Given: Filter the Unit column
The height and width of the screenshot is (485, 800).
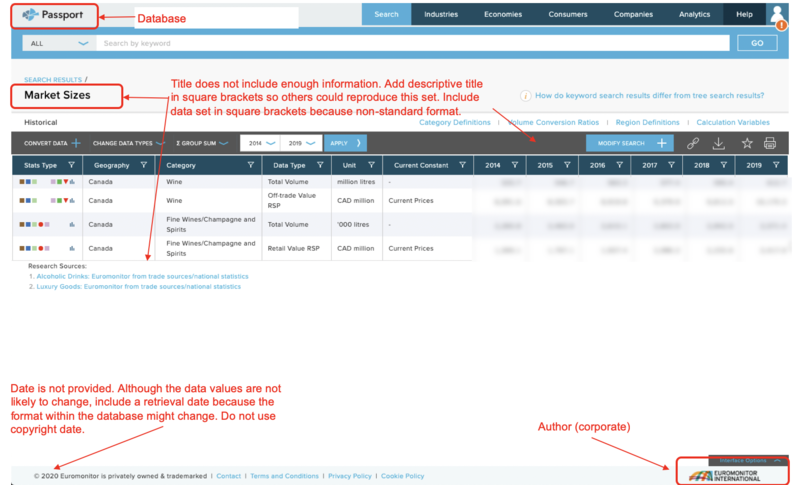Looking at the screenshot, I should (x=371, y=165).
